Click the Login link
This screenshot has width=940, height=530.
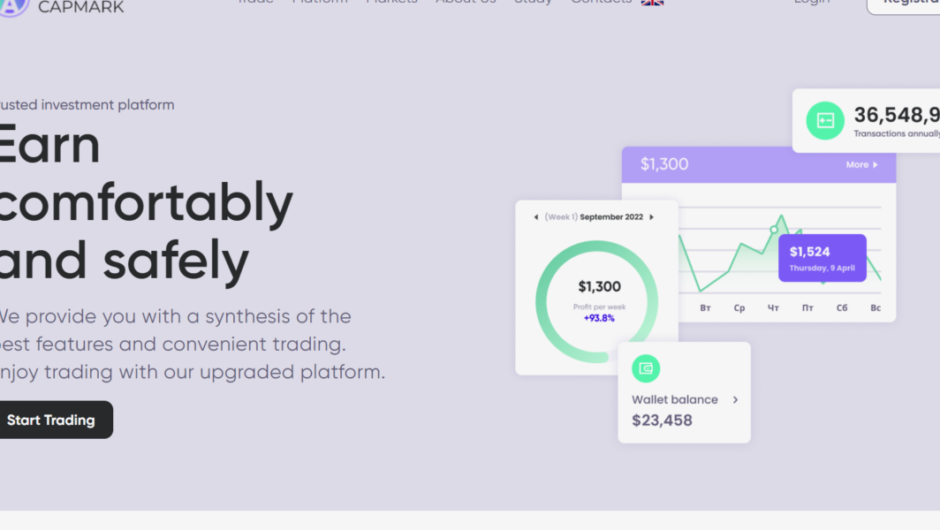(x=811, y=3)
